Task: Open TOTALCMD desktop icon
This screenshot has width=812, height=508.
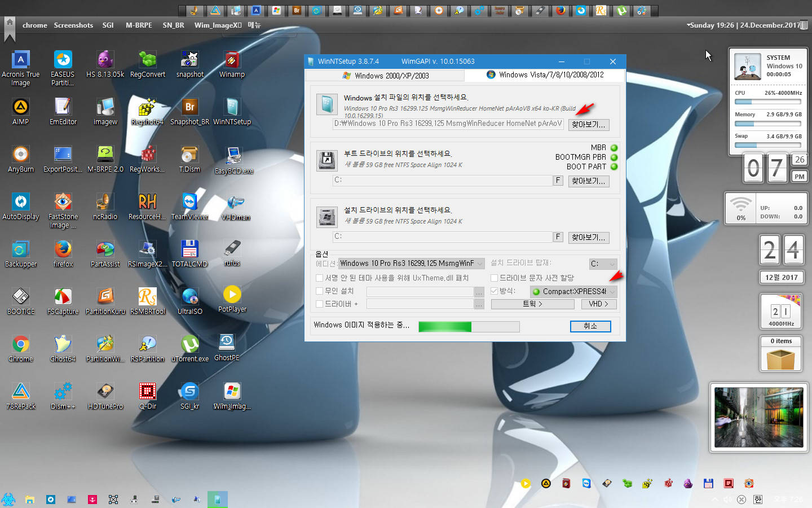Action: coord(189,253)
